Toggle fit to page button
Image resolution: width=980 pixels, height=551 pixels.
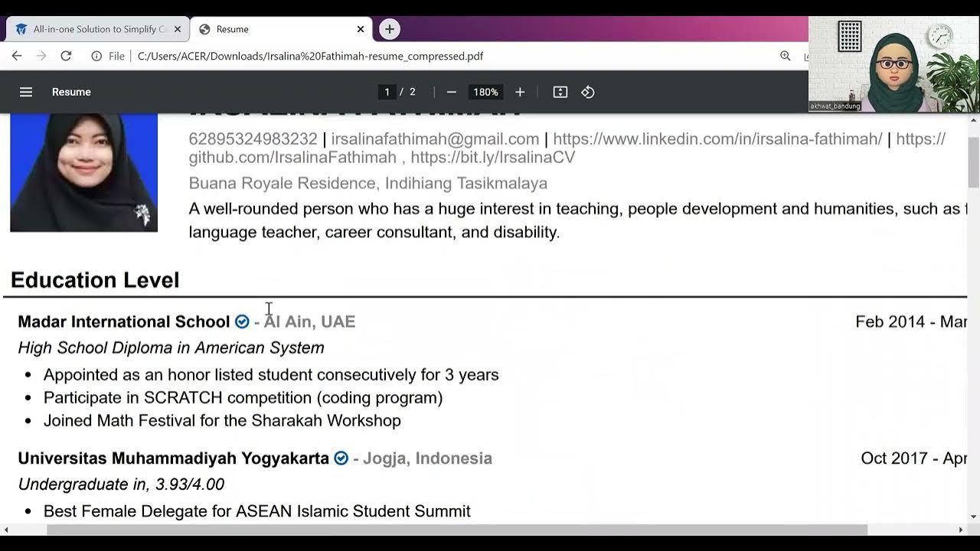(560, 92)
